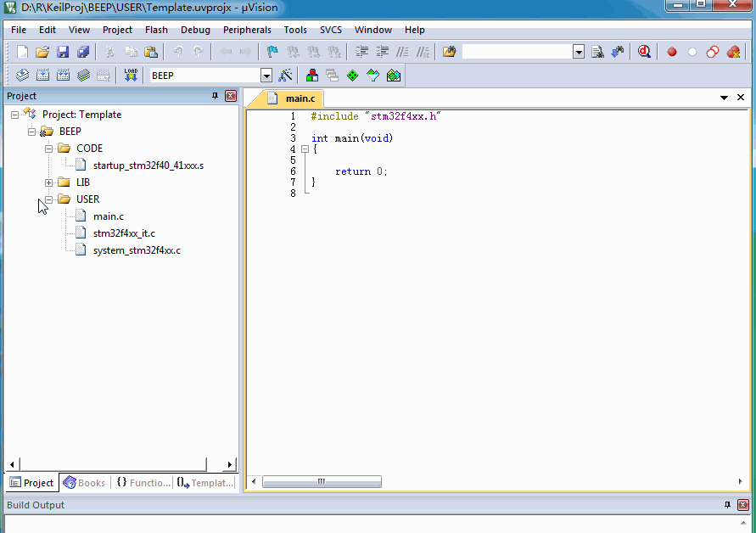
Task: Collapse the CODE folder group
Action: (x=48, y=149)
